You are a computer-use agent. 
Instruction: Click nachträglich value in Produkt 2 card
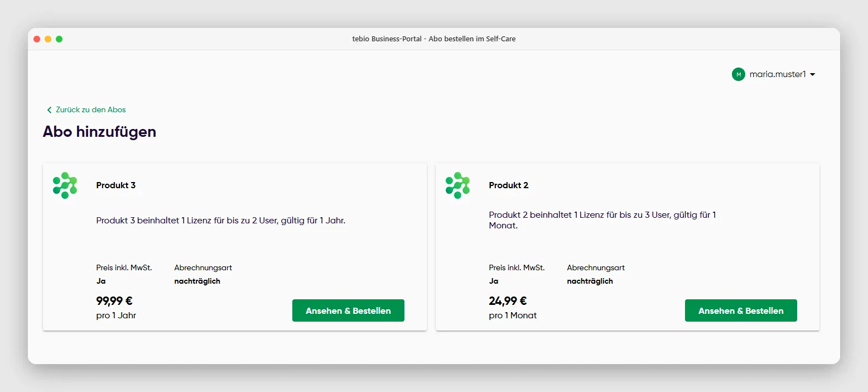tap(590, 281)
